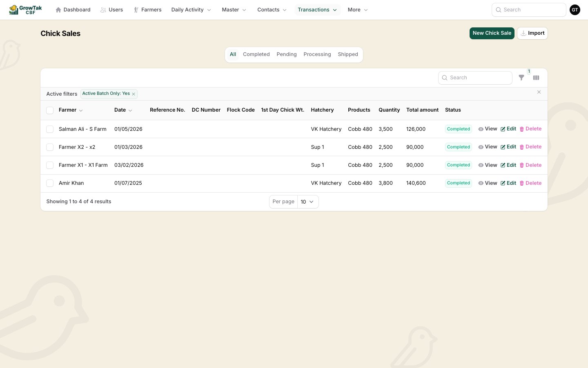This screenshot has width=588, height=368.
Task: Edit the Salman Ali chick sale
Action: pos(508,129)
